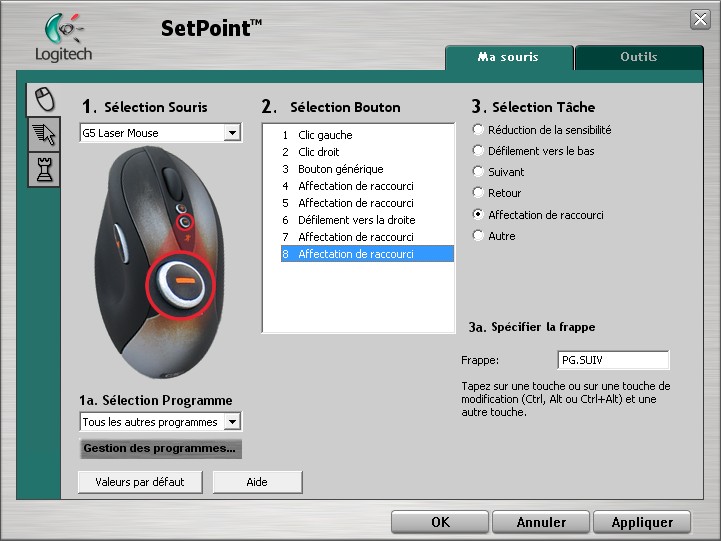Click the Appliquer button
721x541 pixels.
pos(642,522)
